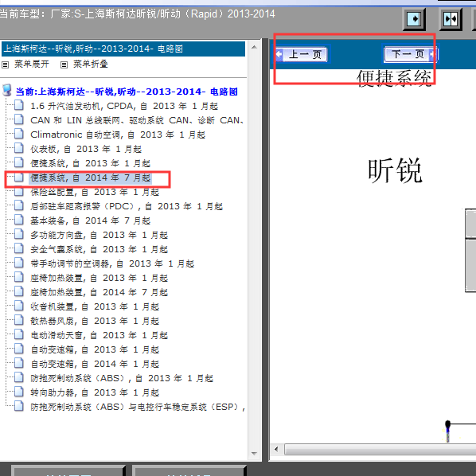
Task: Click header 上海斯柯达--昕锐,昕动--2013-2014- 电路图
Action: pyautogui.click(x=123, y=49)
